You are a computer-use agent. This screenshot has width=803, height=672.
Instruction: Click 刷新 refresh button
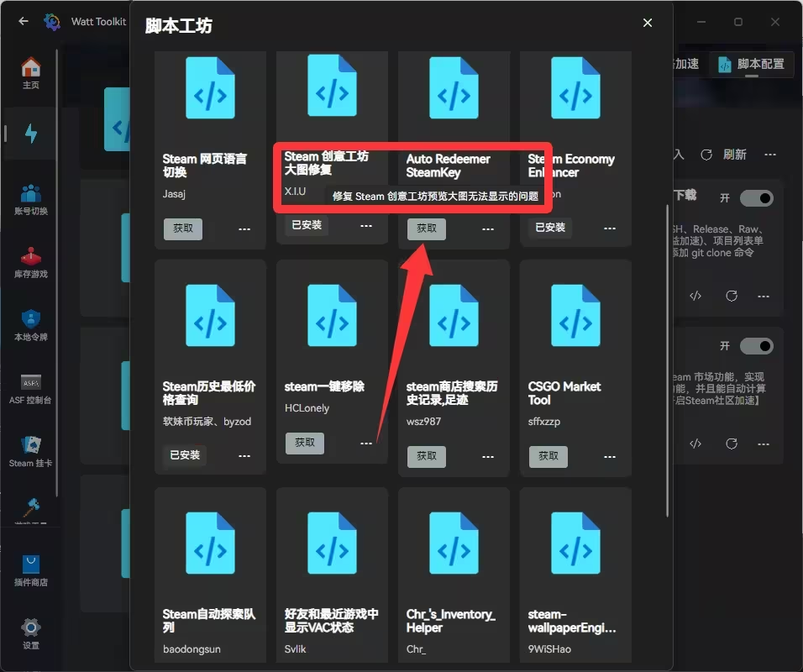[723, 155]
